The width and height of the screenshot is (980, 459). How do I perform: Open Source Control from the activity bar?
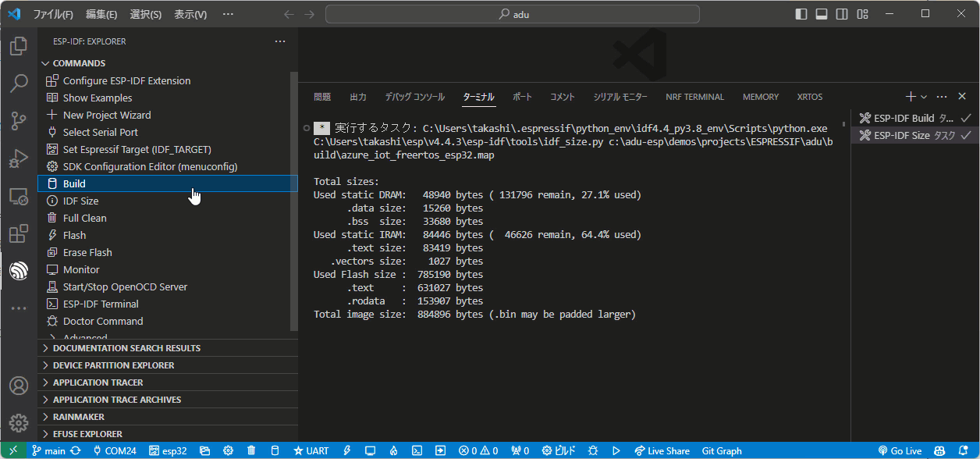pos(18,121)
